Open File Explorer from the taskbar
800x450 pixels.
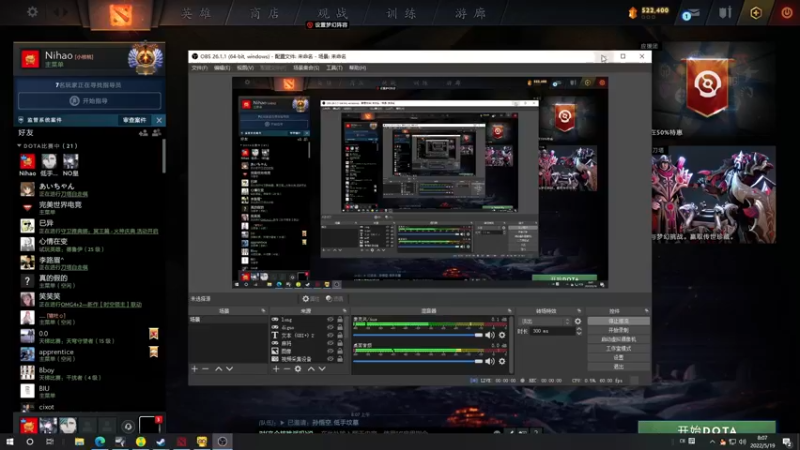coord(80,441)
